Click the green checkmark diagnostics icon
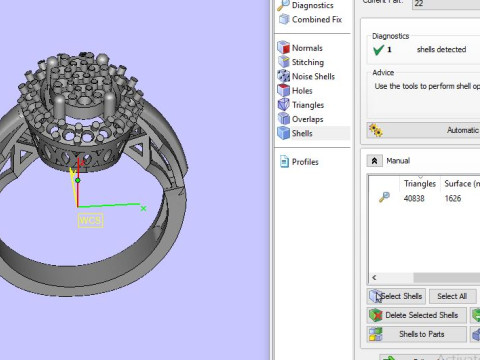 [379, 50]
